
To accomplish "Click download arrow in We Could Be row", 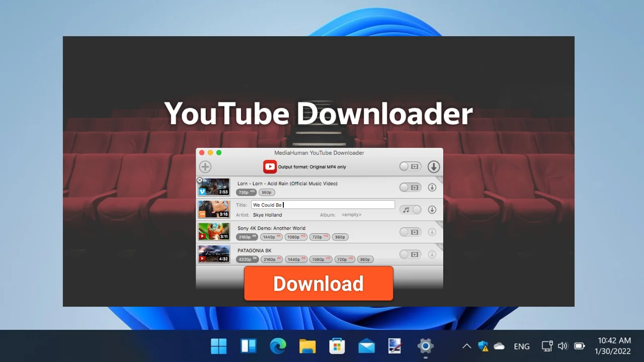I will 432,210.
